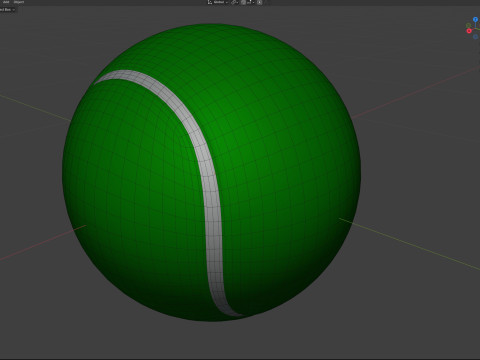This screenshot has width=480, height=360.
Task: Toggle the proportional editing icon
Action: 259,2
